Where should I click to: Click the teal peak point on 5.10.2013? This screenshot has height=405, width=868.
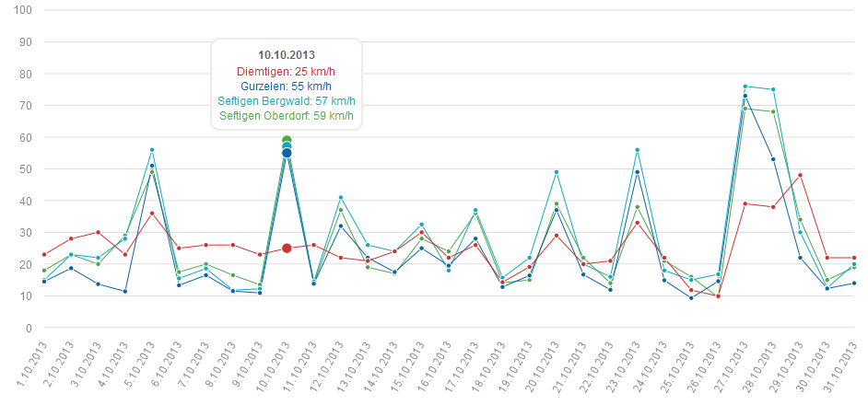click(x=152, y=150)
